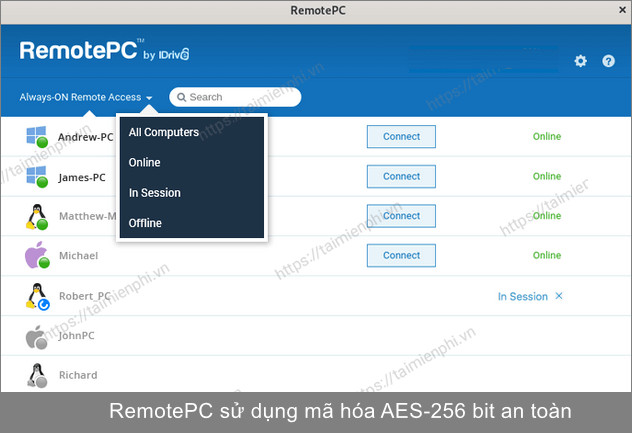The width and height of the screenshot is (632, 433).
Task: Click the help question mark icon
Action: pos(608,61)
